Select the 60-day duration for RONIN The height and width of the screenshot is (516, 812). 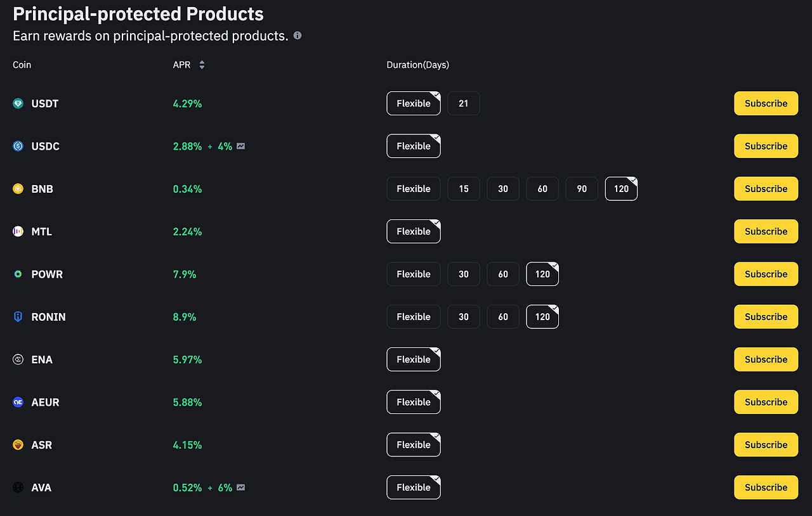(x=503, y=317)
